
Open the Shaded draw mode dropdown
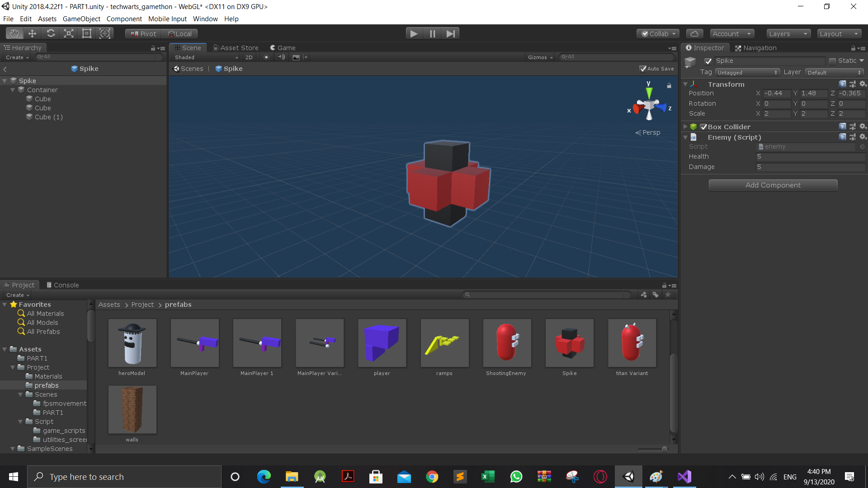tap(206, 57)
